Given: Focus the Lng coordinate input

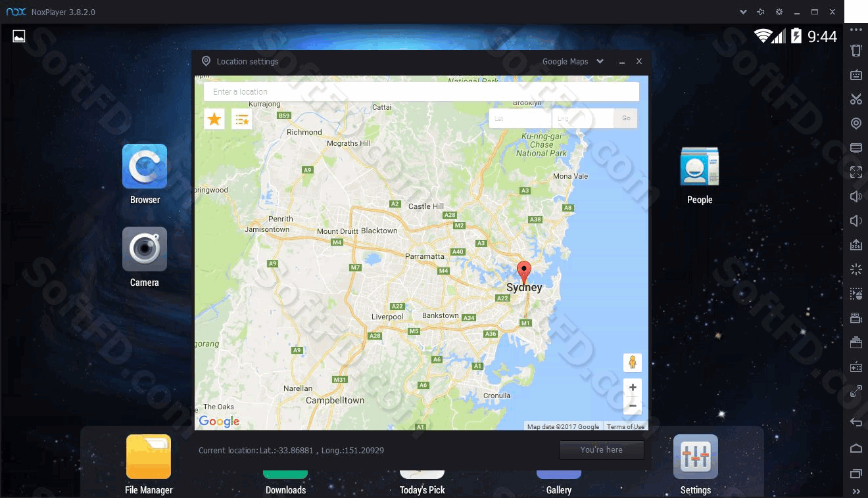Looking at the screenshot, I should click(583, 118).
